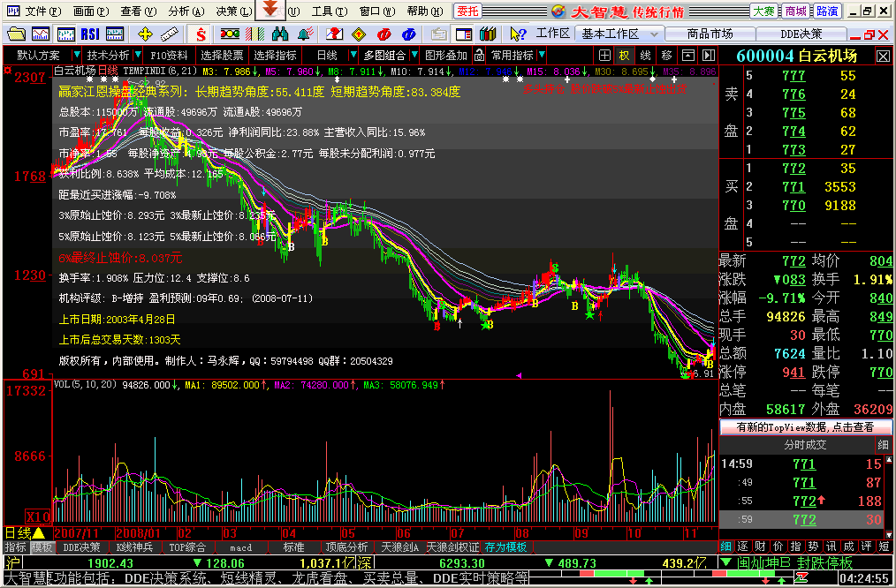Click the small wide chart icon after RSI
Image resolution: width=896 pixels, height=588 pixels.
[116, 34]
